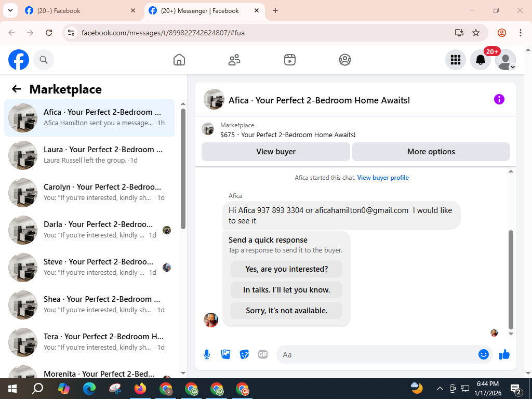Open Windows Start menu

(x=12, y=389)
